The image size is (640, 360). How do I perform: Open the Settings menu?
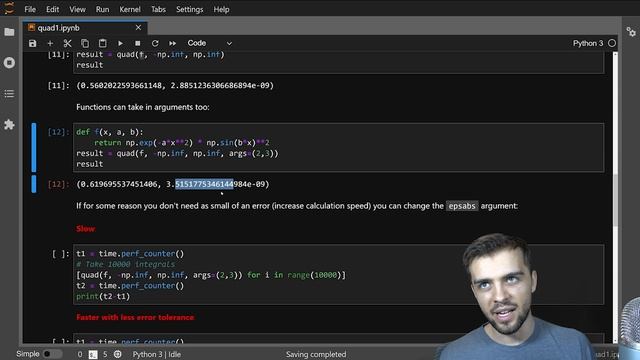189,9
